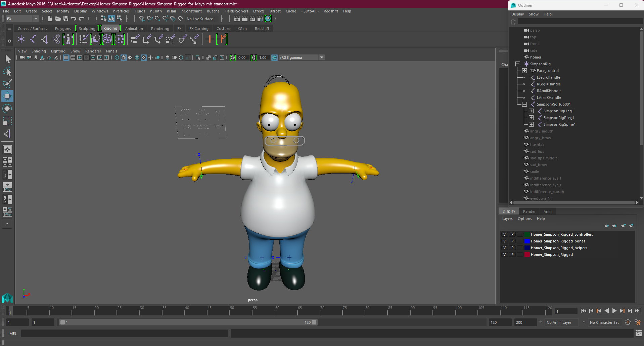Expand the SimpsonRigRLeg1 node
644x346 pixels.
point(531,118)
